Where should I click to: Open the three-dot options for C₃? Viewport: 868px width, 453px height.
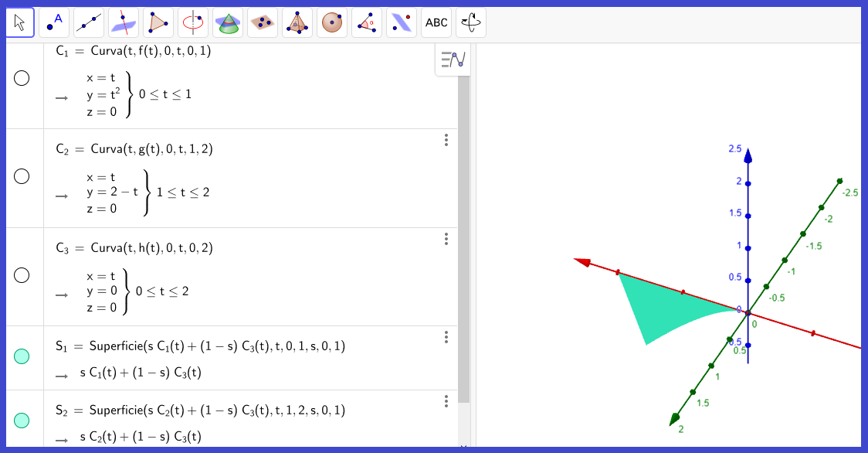(x=446, y=239)
